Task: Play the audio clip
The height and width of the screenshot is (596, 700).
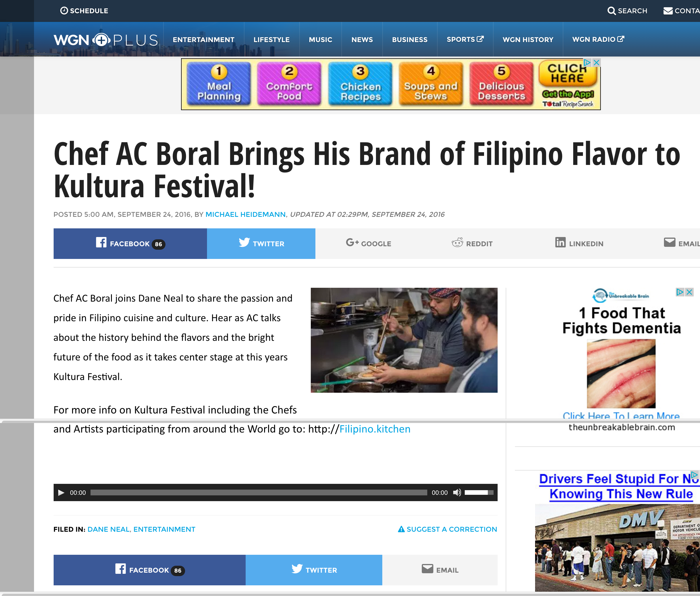Action: point(61,492)
